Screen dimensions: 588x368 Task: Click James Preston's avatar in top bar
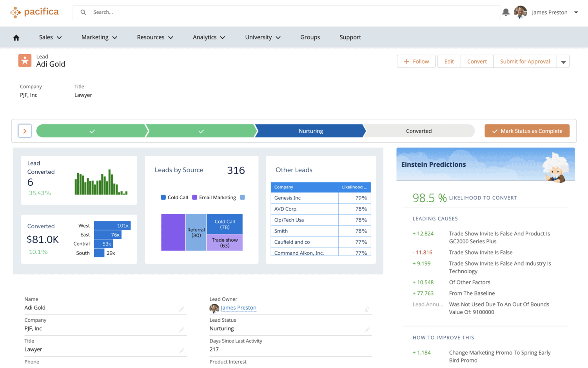pos(521,12)
